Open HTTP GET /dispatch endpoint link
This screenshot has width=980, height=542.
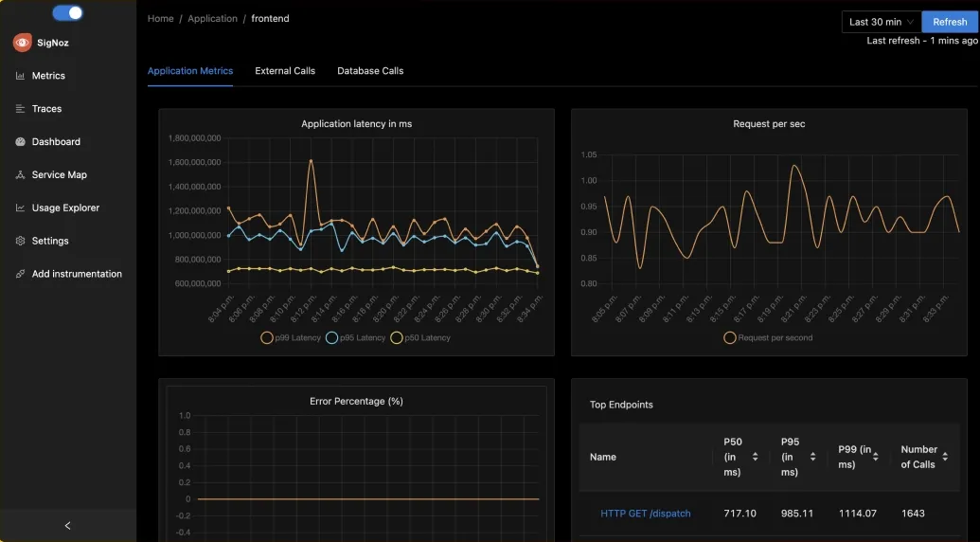(x=646, y=514)
